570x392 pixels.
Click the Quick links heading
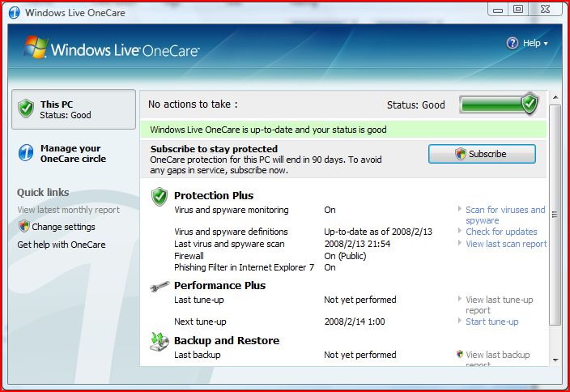tap(43, 193)
